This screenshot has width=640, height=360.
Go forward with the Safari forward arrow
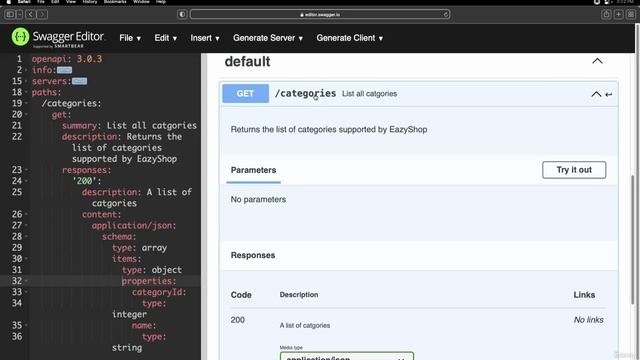click(x=42, y=14)
